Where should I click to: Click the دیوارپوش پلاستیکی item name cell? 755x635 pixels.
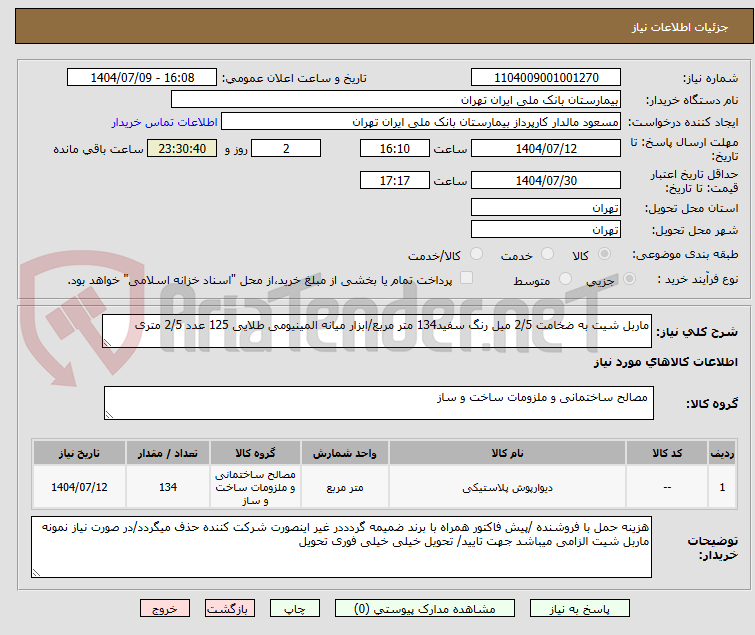click(507, 487)
